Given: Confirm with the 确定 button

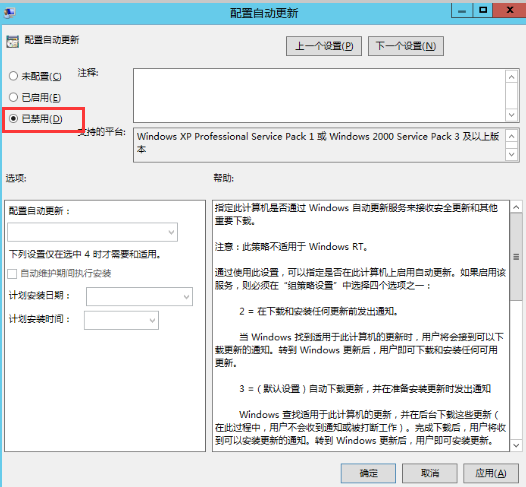Looking at the screenshot, I should pos(368,473).
